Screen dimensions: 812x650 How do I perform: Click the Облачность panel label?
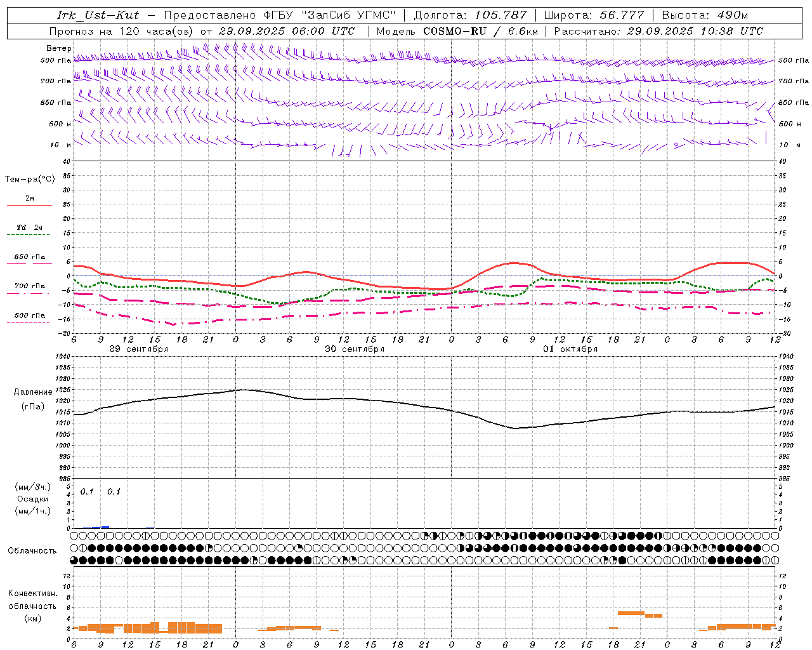(x=32, y=550)
